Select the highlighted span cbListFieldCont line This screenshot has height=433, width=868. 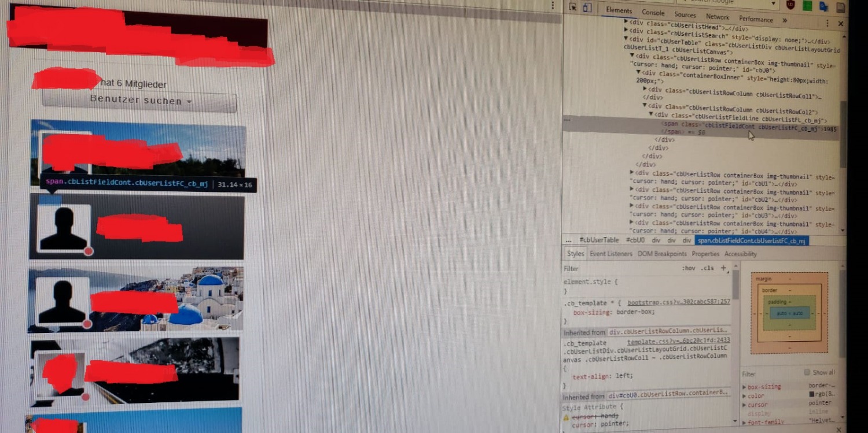coord(700,128)
